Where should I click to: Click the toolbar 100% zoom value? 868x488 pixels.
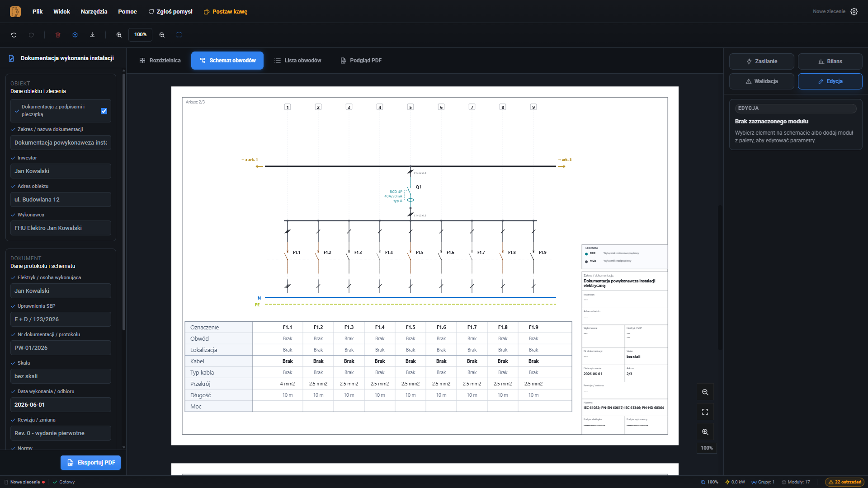(x=140, y=35)
